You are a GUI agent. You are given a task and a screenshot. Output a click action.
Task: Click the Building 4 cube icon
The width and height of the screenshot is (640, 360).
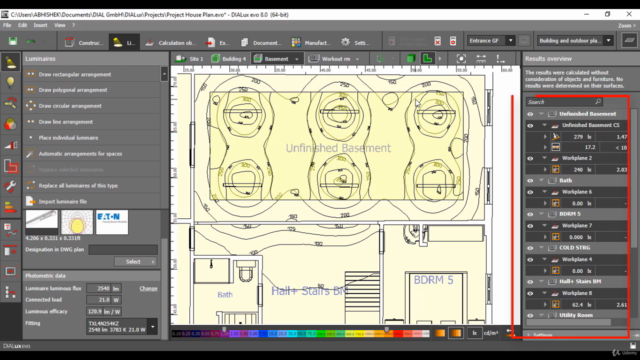click(216, 59)
